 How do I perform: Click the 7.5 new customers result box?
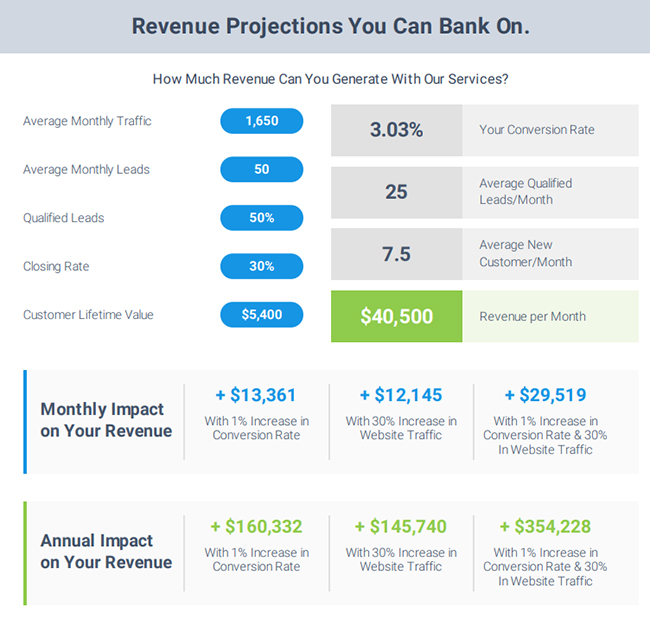(397, 254)
